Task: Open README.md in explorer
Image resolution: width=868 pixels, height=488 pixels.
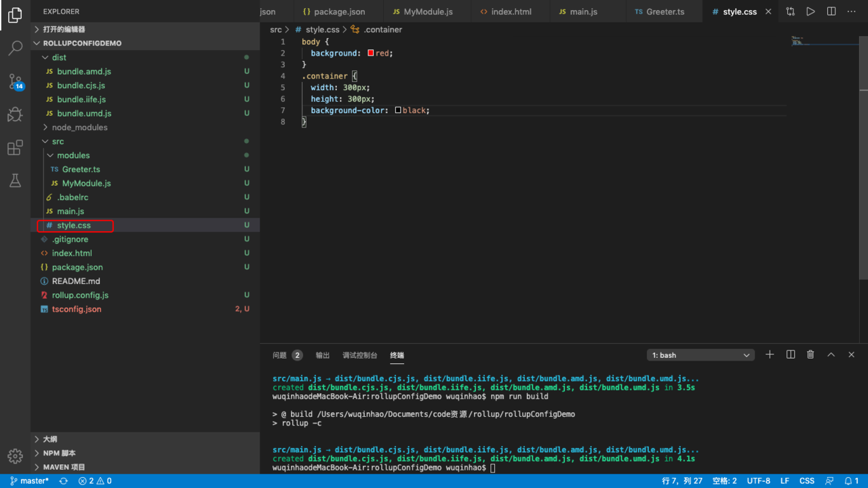Action: point(145,281)
